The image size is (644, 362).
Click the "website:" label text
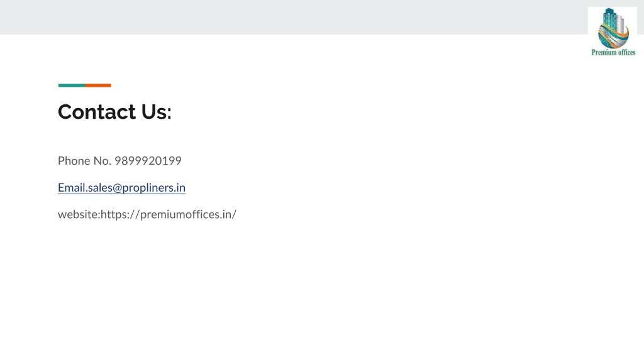click(x=79, y=214)
